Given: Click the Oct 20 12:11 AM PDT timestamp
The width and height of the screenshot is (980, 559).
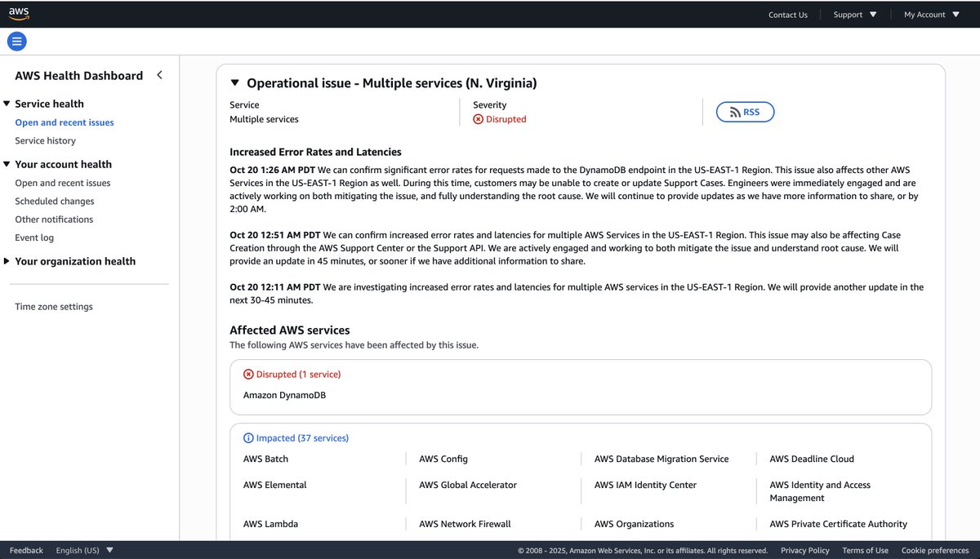Looking at the screenshot, I should coord(275,287).
